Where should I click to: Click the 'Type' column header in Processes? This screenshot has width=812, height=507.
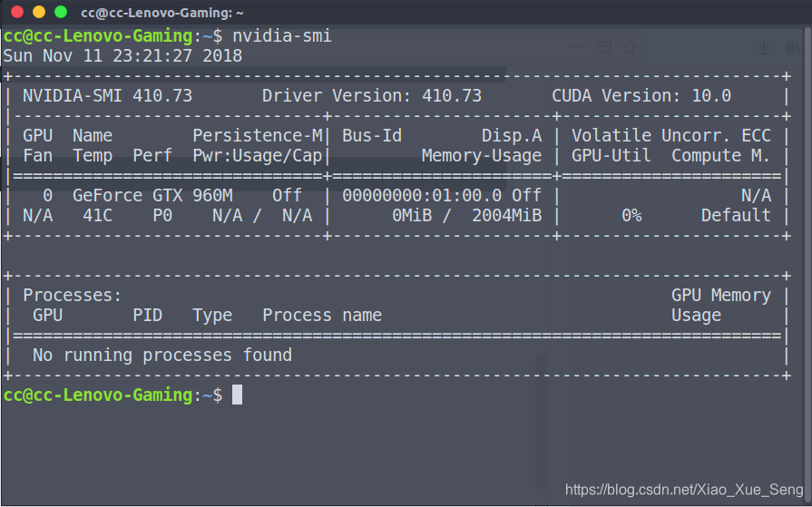click(212, 316)
